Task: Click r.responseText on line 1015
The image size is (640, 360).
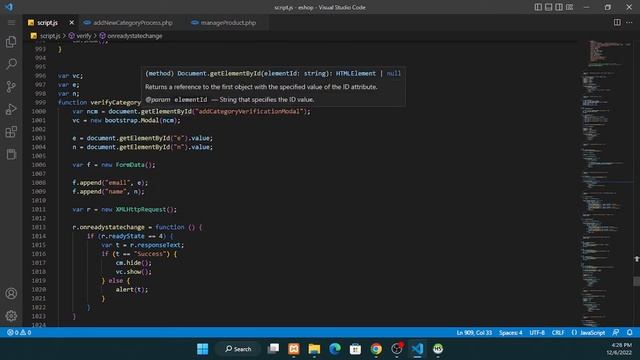Action: pyautogui.click(x=155, y=245)
